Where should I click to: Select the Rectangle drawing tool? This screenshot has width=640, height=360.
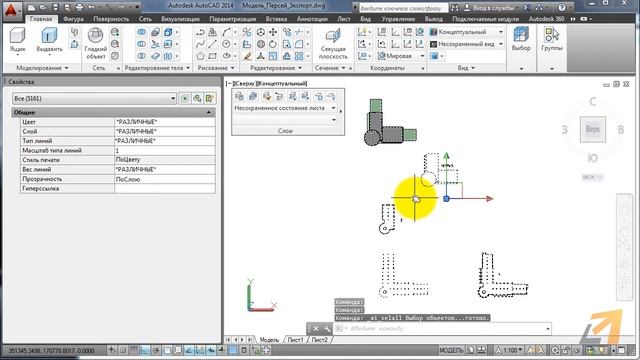click(x=212, y=56)
